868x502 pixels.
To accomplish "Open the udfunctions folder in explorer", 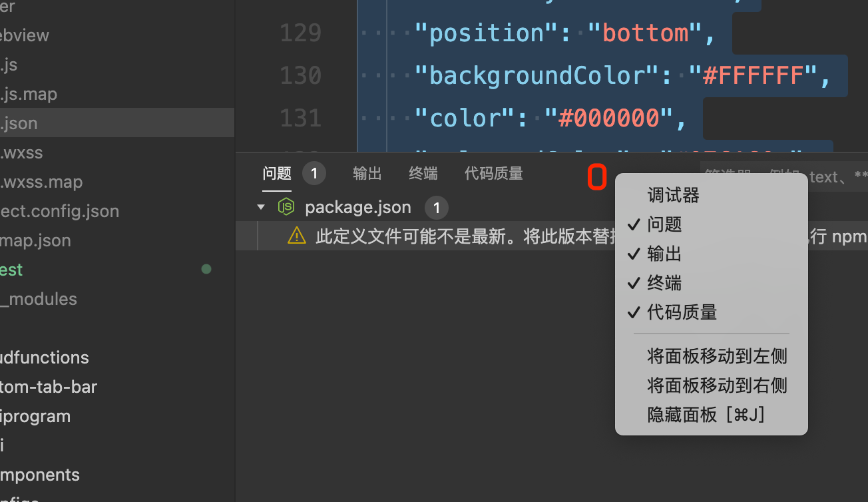I will (45, 358).
